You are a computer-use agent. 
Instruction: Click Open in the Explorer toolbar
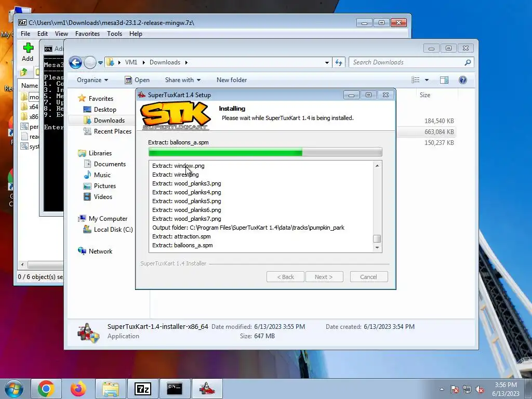(x=137, y=80)
